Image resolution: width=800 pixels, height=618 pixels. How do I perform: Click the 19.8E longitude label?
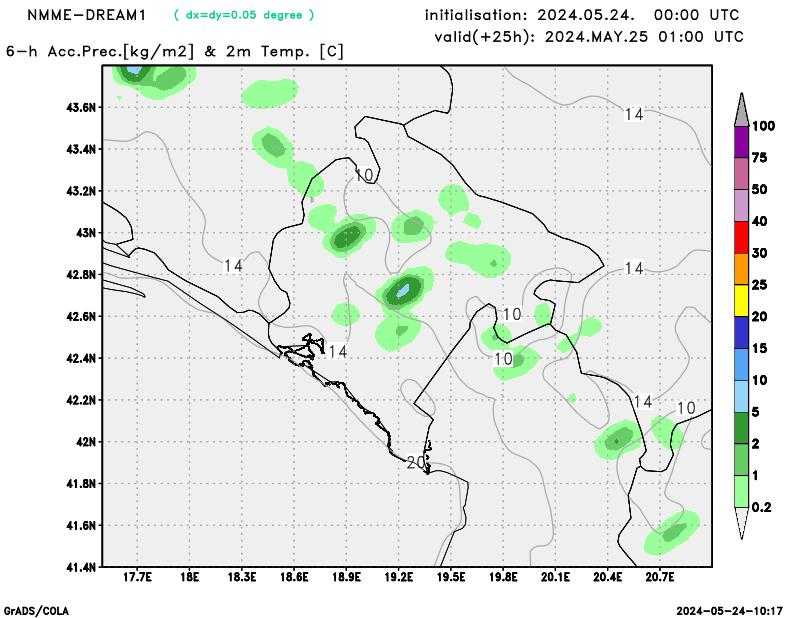point(503,577)
